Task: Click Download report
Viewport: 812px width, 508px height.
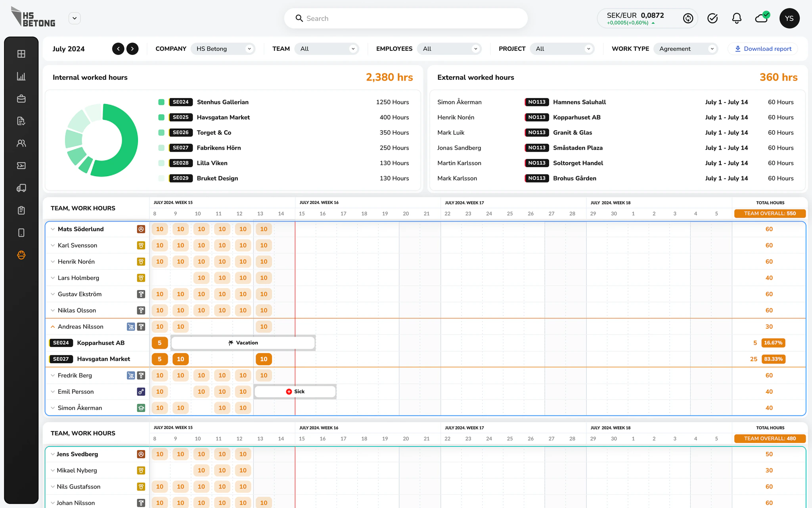Action: [x=763, y=49]
